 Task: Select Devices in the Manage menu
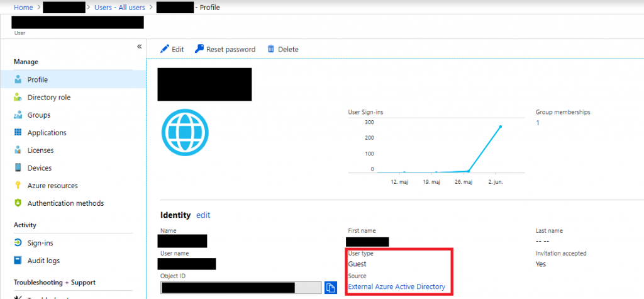[x=40, y=168]
